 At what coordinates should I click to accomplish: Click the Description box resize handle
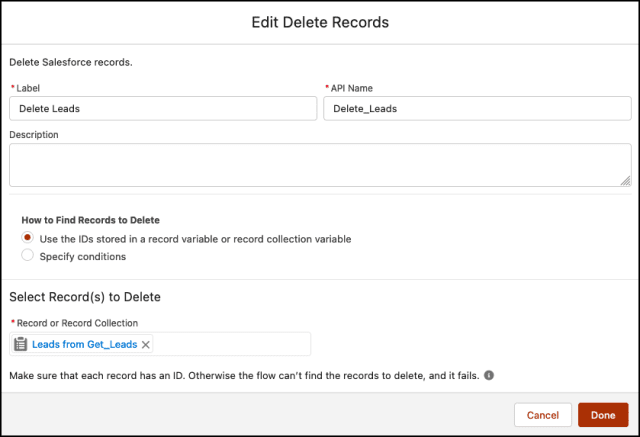(x=625, y=181)
